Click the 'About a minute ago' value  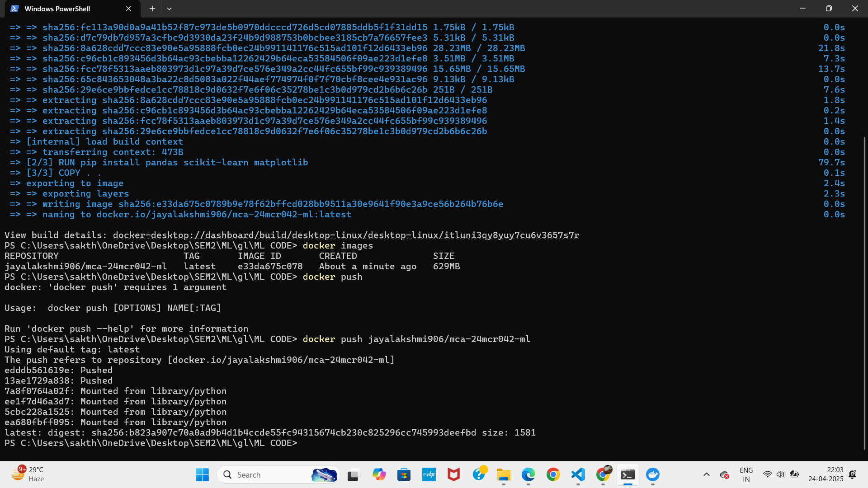pos(368,266)
